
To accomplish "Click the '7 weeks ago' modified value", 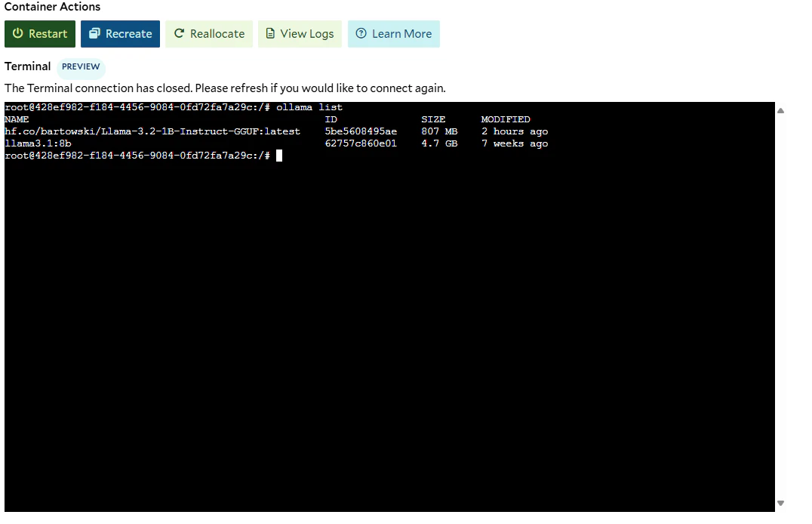I will tap(515, 143).
